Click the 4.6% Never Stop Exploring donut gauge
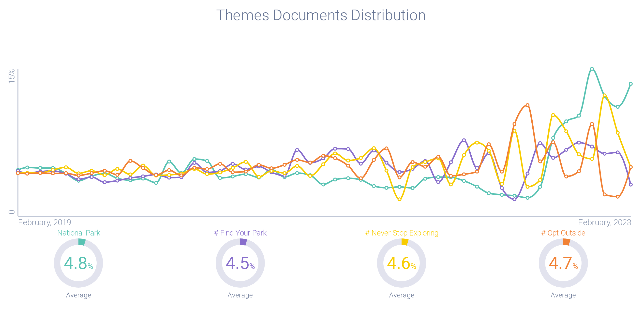The height and width of the screenshot is (309, 644). 402,263
